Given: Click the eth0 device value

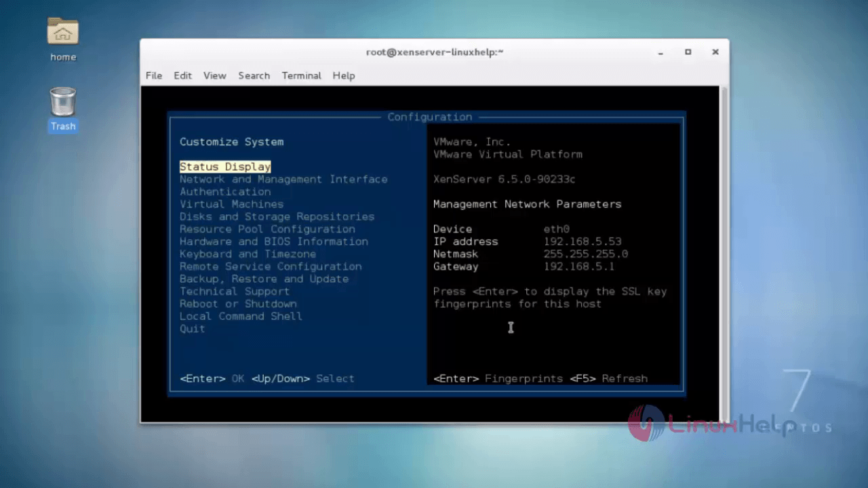Looking at the screenshot, I should pyautogui.click(x=557, y=229).
